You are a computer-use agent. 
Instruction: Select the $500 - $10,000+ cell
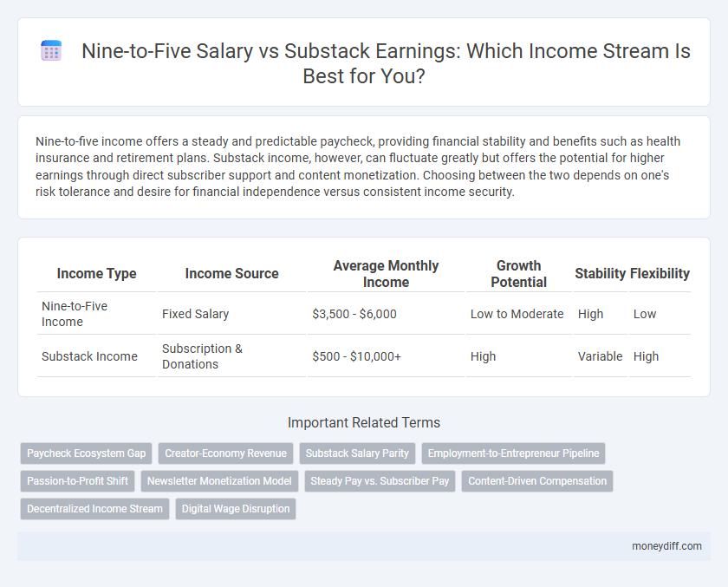[x=386, y=356]
